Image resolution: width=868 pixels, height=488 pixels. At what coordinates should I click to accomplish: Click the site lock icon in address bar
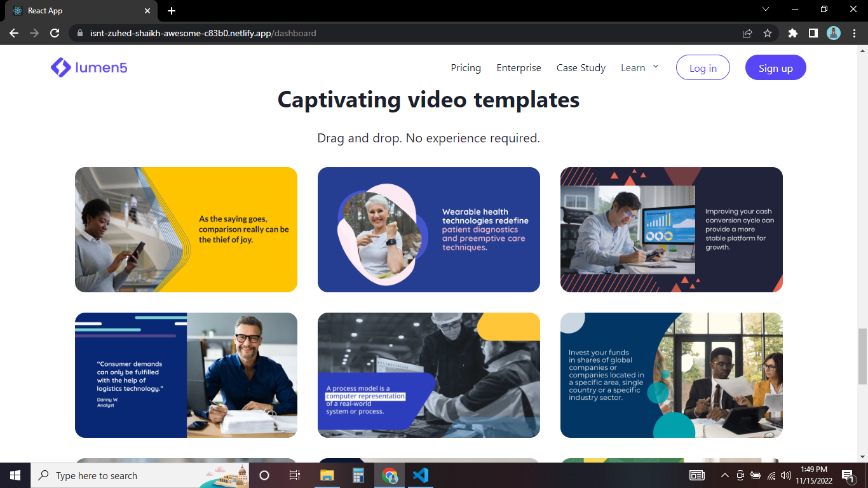point(80,33)
